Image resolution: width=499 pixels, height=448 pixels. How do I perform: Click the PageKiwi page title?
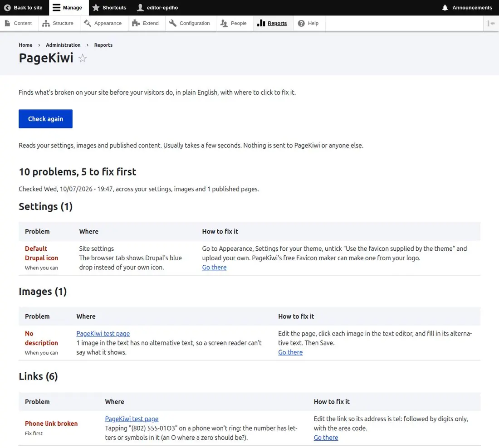coord(46,58)
